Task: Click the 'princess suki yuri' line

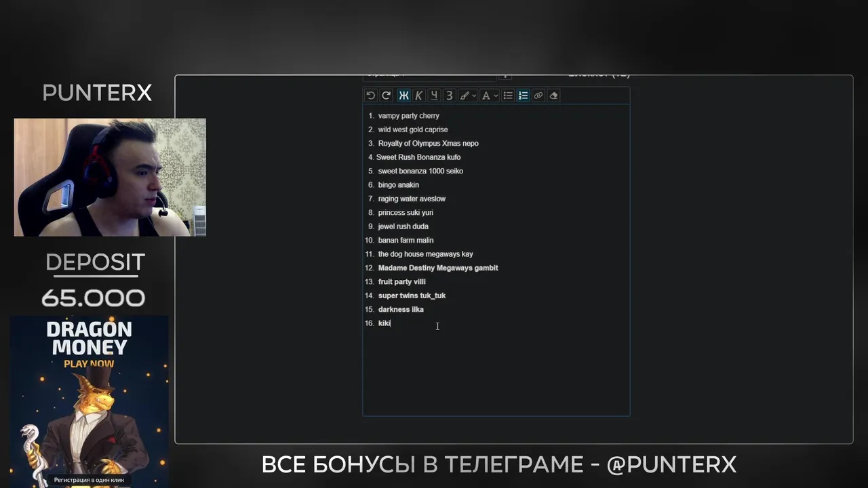Action: pyautogui.click(x=406, y=213)
